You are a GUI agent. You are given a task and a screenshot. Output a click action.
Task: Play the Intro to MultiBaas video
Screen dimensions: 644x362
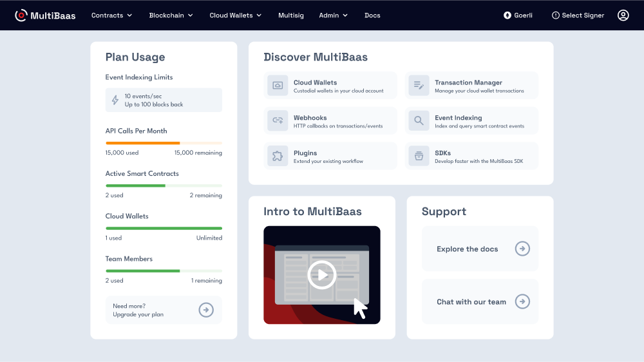pos(321,275)
